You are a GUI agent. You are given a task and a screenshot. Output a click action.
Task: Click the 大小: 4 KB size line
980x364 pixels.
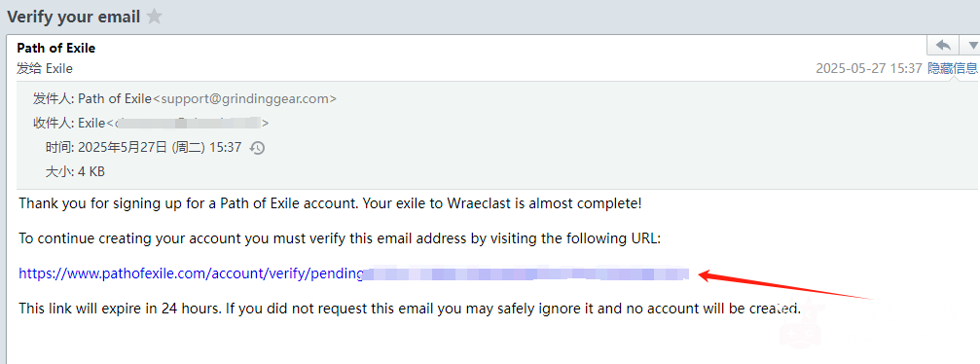(x=75, y=171)
